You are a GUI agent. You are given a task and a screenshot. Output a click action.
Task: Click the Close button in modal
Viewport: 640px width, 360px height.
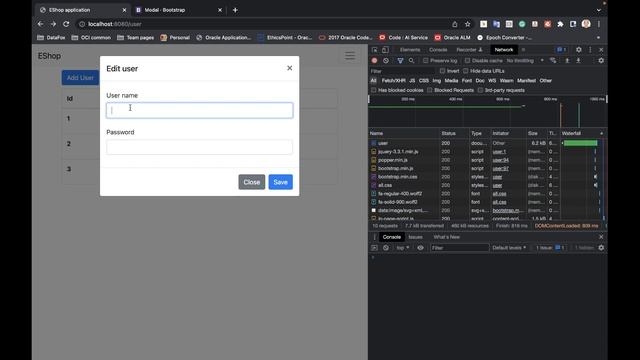251,182
